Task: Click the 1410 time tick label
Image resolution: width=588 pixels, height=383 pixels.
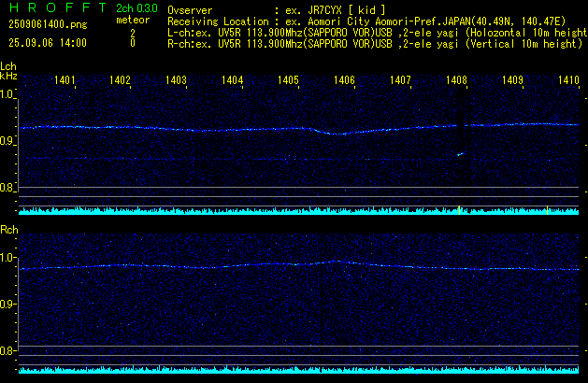Action: click(568, 80)
